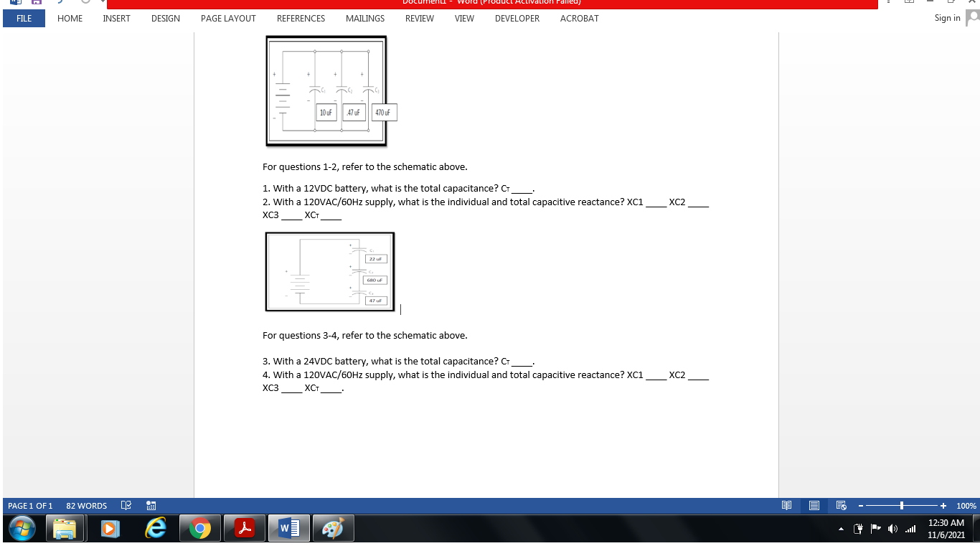Click text "For questions 1-2, refer to the schematic above."
Screen dimensions: 980x551
point(364,166)
